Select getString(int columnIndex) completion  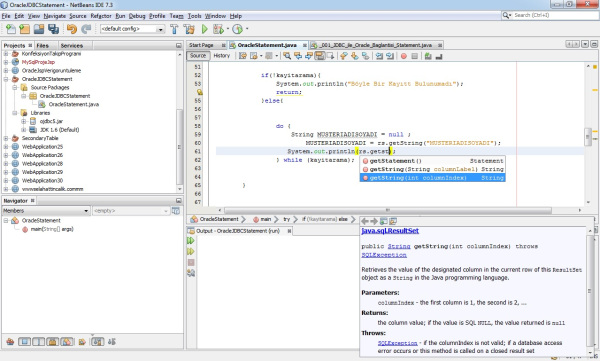click(x=432, y=178)
